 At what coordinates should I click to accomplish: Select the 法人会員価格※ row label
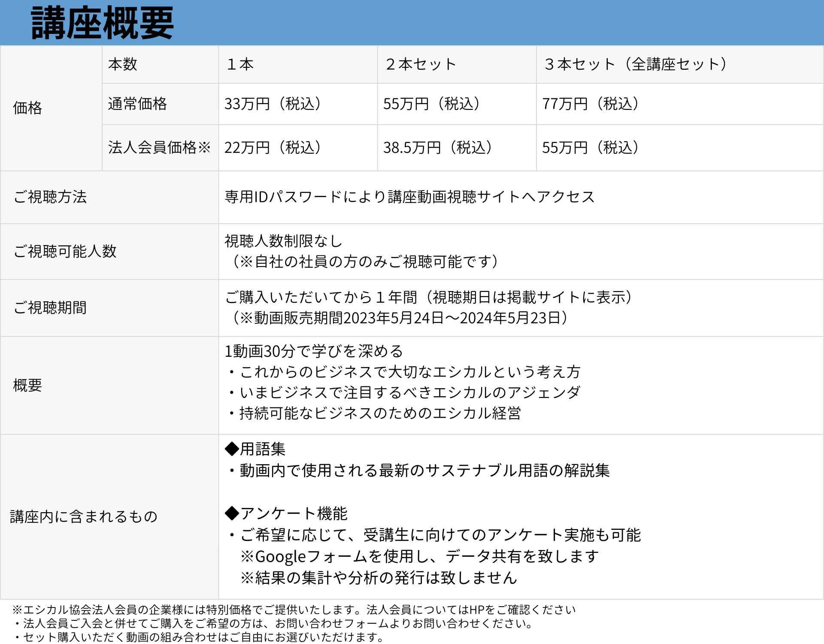(x=159, y=148)
